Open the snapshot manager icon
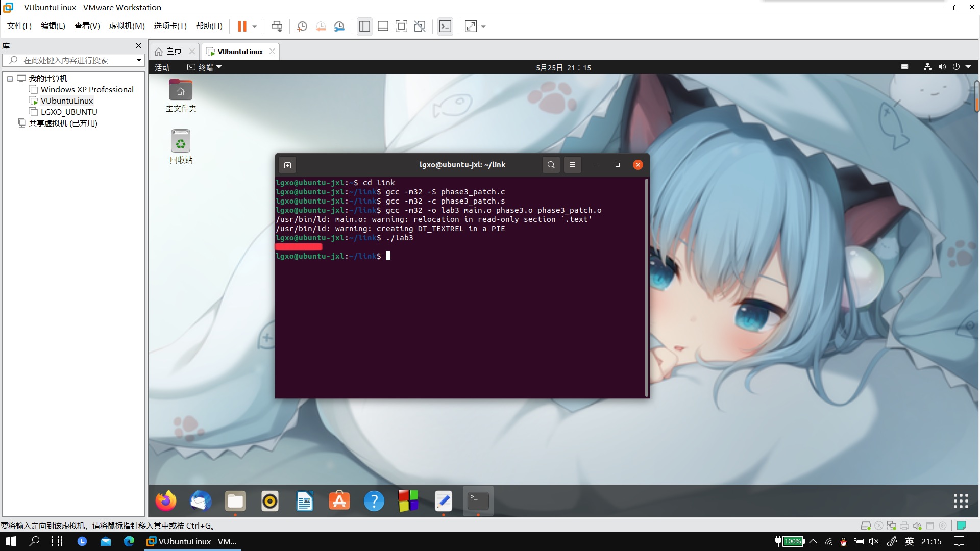This screenshot has width=980, height=551. pyautogui.click(x=339, y=26)
